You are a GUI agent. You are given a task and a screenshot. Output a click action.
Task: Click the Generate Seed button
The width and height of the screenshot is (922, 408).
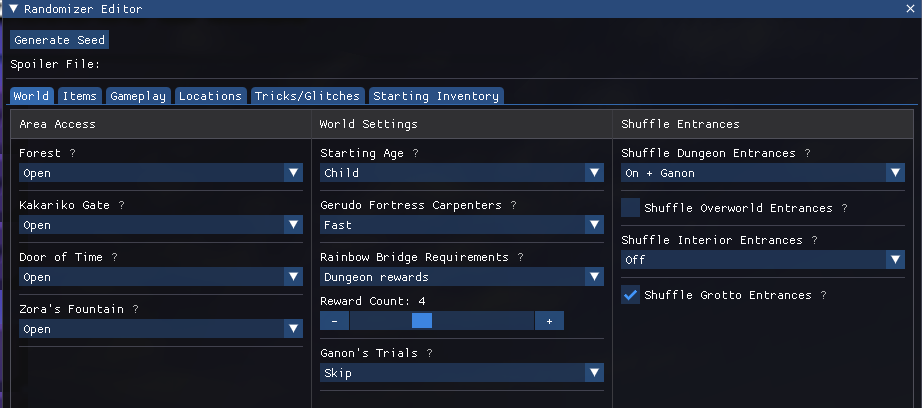pos(59,40)
